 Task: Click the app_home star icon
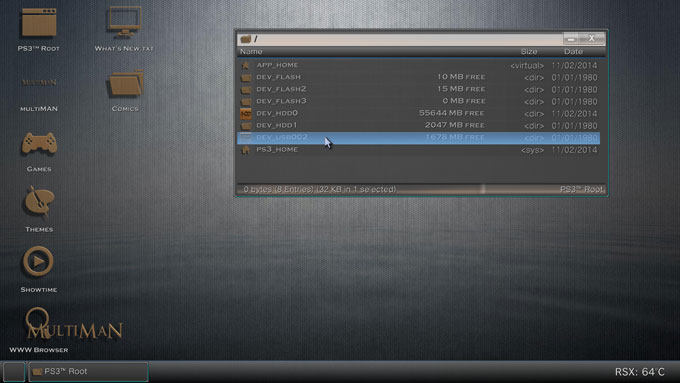pyautogui.click(x=245, y=65)
